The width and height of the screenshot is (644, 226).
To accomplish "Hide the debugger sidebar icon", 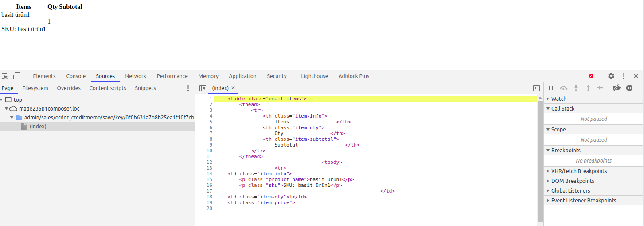I will coord(536,88).
